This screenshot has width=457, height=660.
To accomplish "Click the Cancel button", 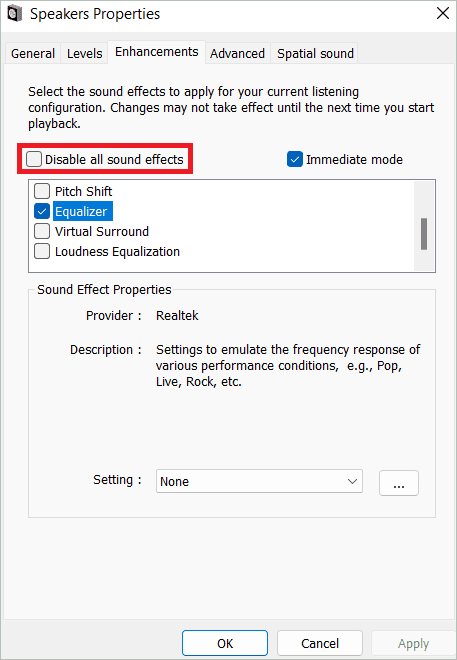I will point(320,643).
